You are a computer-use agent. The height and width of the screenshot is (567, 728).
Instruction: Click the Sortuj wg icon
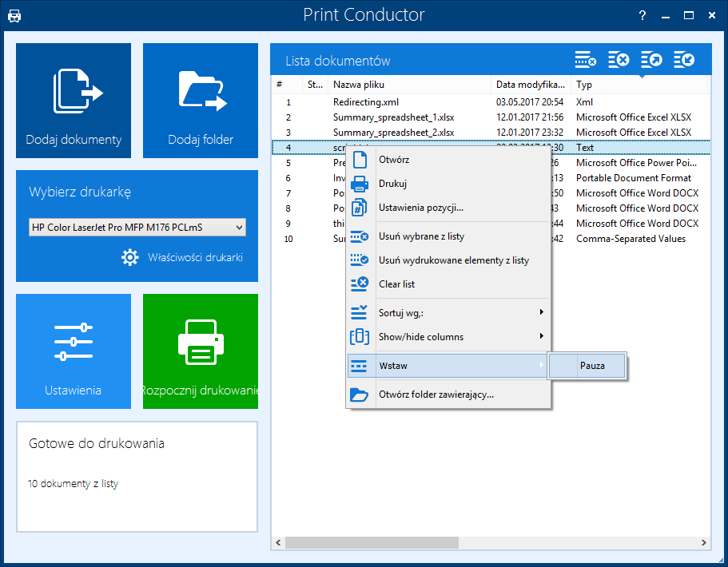[359, 313]
